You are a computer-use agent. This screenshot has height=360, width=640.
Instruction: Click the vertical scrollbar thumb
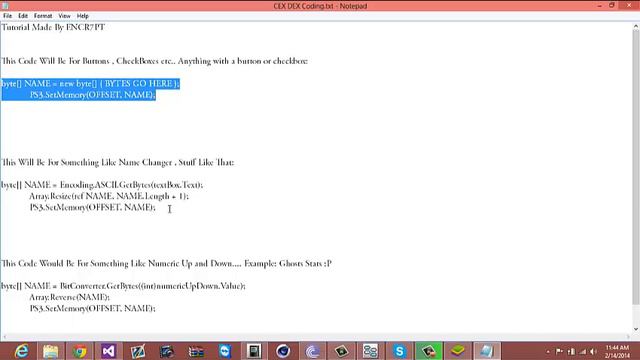636,167
